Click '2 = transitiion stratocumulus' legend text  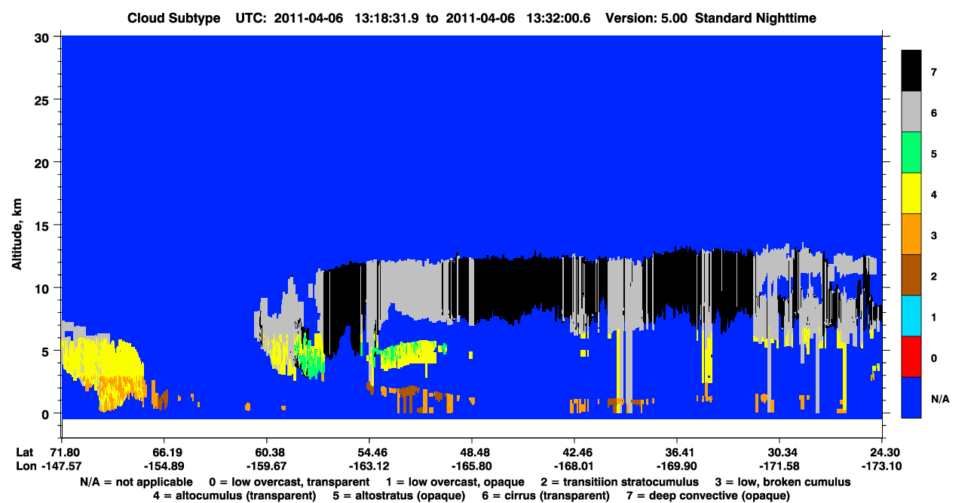click(x=620, y=482)
